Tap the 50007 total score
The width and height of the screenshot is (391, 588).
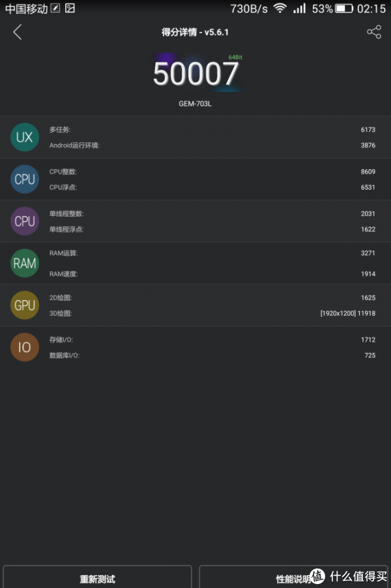(195, 75)
